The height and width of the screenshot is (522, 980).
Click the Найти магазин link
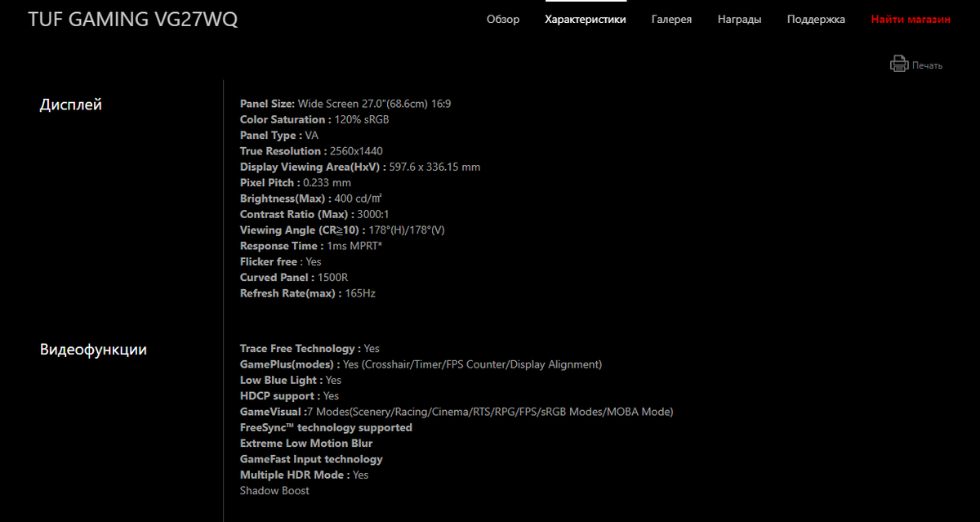pos(911,20)
